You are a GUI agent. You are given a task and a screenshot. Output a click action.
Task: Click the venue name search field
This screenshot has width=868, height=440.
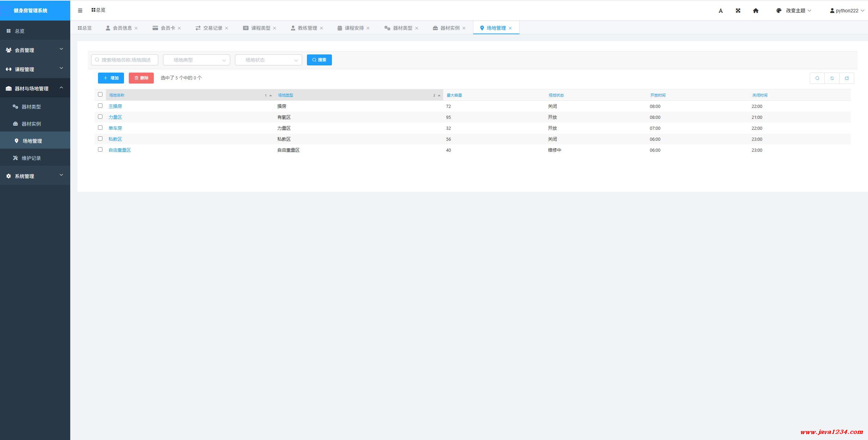pos(125,60)
